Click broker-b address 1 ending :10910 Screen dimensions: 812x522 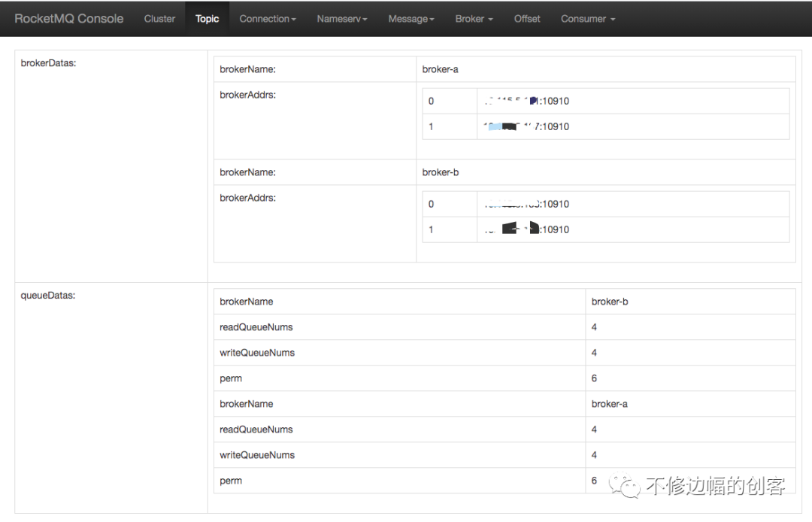coord(526,229)
